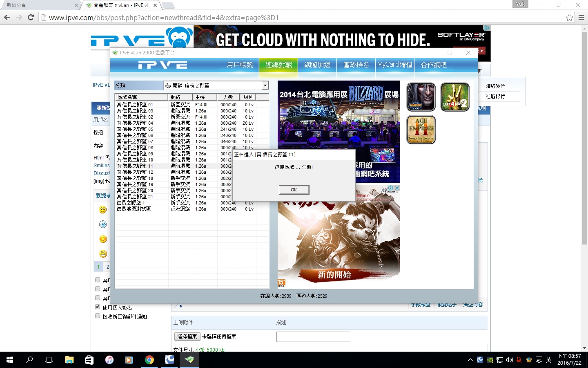Open the 網遊加速 tab
The image size is (588, 368).
coord(317,65)
